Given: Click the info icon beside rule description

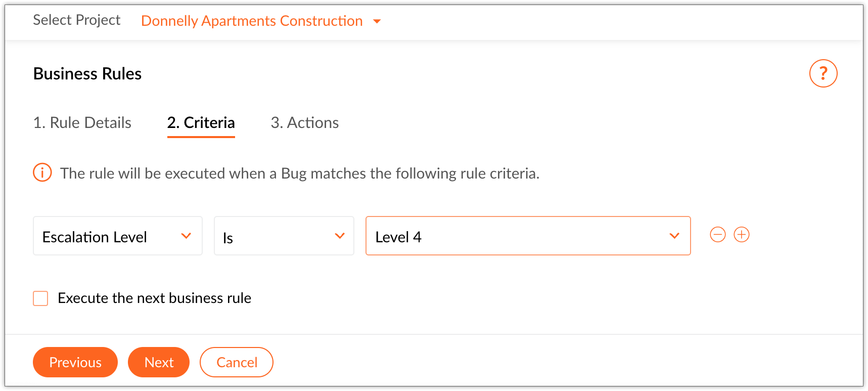Looking at the screenshot, I should [42, 172].
